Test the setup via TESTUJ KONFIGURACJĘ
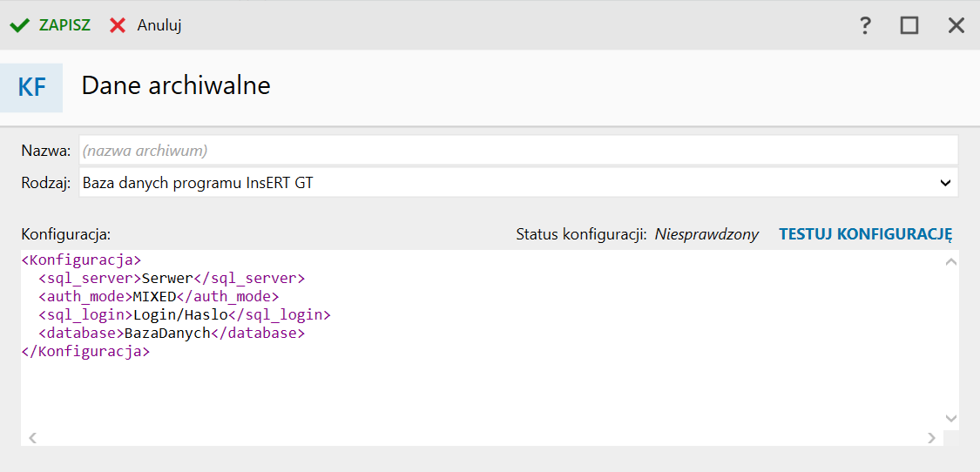This screenshot has height=472, width=980. click(866, 234)
